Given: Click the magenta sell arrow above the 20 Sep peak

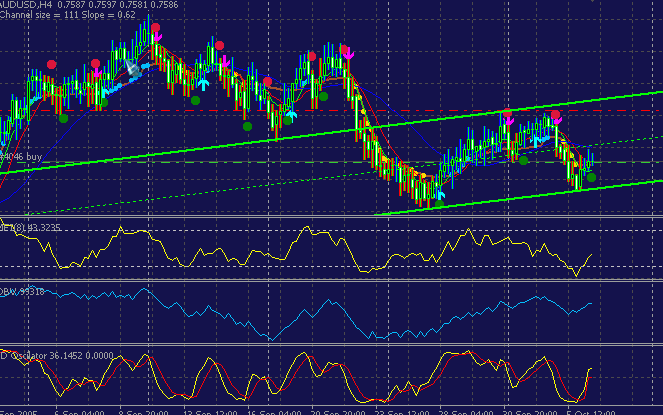Looking at the screenshot, I should [348, 55].
